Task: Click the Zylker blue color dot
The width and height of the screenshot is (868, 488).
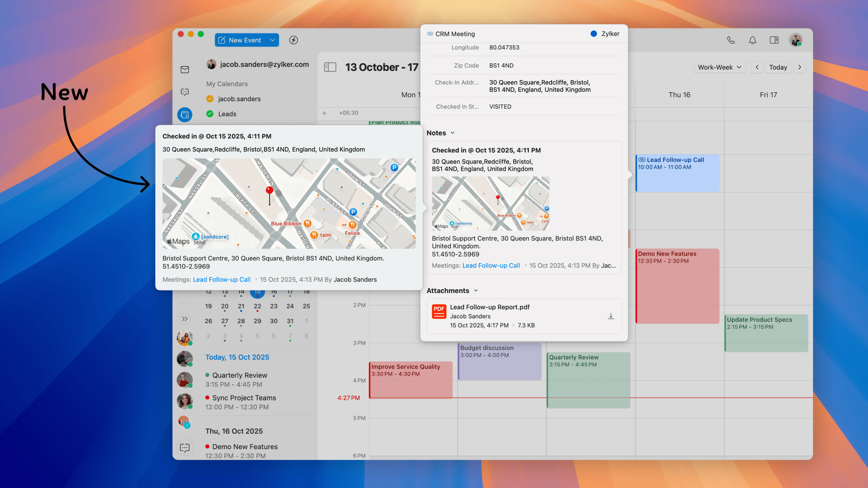Action: tap(594, 34)
